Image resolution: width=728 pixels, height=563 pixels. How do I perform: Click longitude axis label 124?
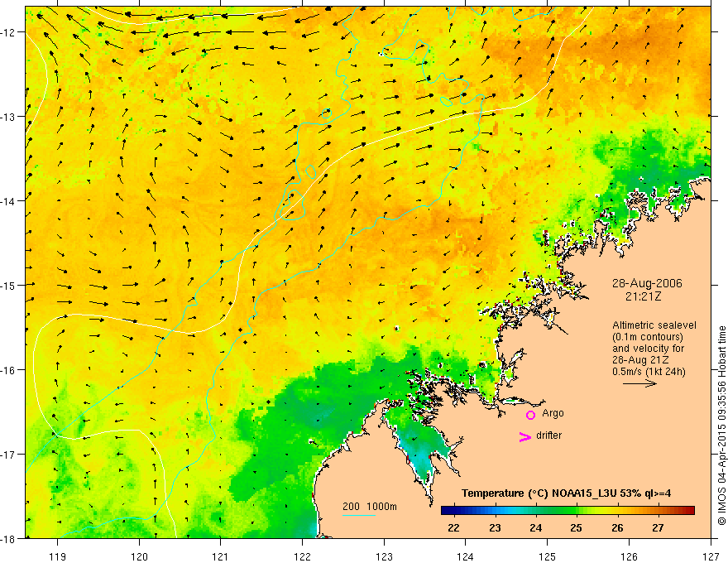(x=466, y=556)
